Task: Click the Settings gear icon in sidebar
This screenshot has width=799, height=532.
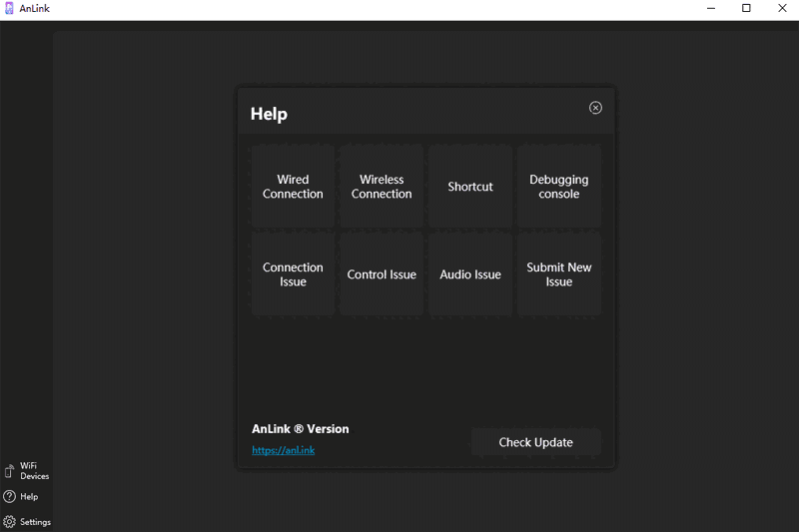Action: tap(9, 522)
